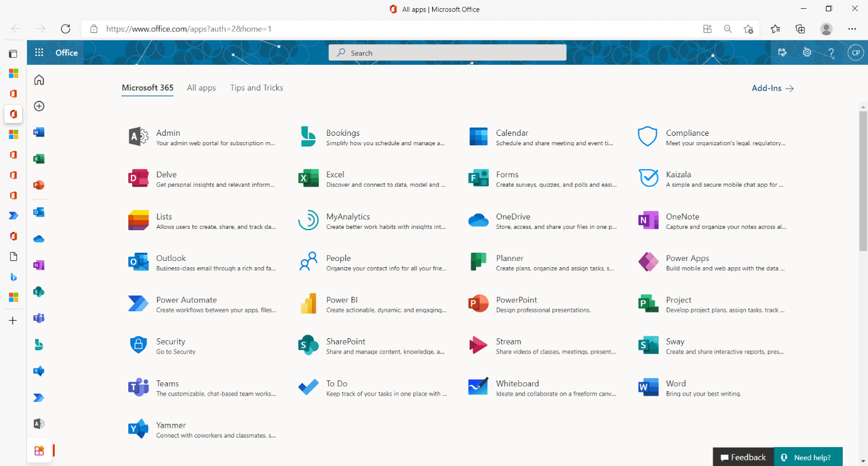Open the Office app launcher waffle

tap(39, 52)
